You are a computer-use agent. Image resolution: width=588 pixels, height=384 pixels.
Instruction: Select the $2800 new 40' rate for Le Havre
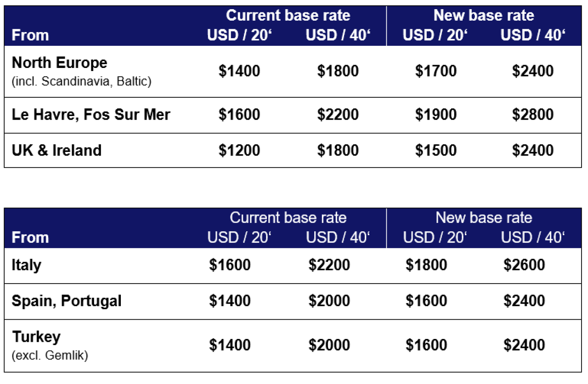click(x=533, y=115)
